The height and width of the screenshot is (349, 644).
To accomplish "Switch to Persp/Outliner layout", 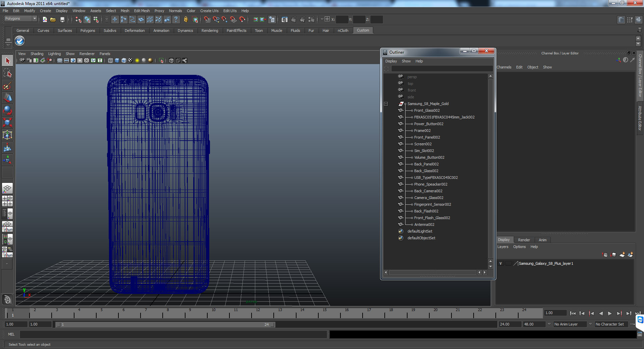I will tap(7, 214).
